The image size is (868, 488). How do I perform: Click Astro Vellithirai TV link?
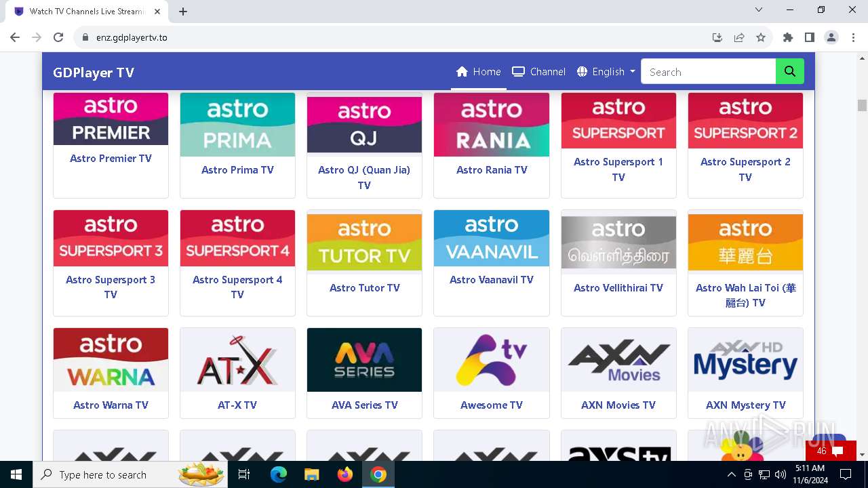click(x=618, y=288)
